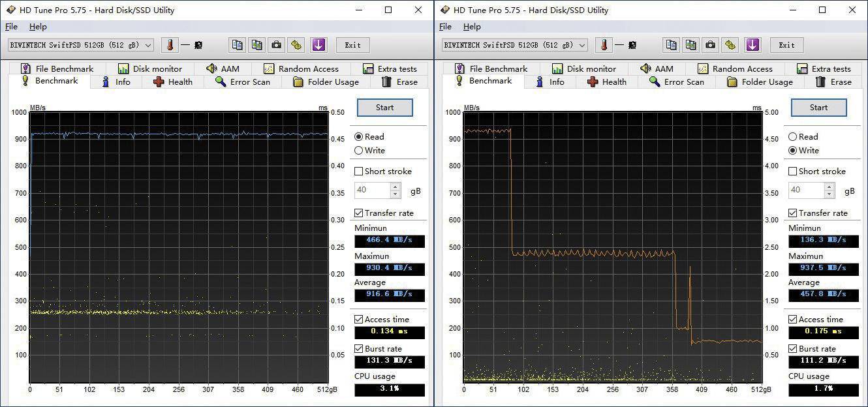Open Disk monitor tab in right window
Viewport: 868px width, 407px height.
[584, 68]
